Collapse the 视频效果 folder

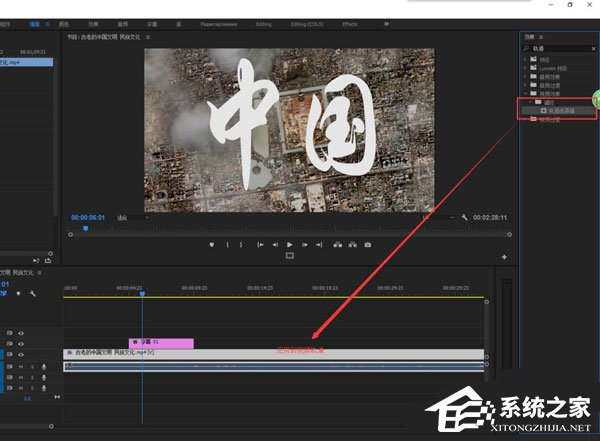coord(525,93)
